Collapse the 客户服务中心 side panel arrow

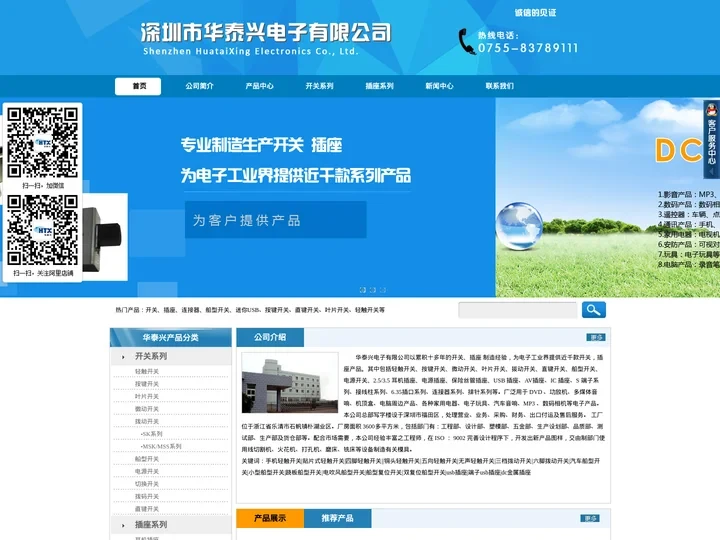[x=712, y=171]
